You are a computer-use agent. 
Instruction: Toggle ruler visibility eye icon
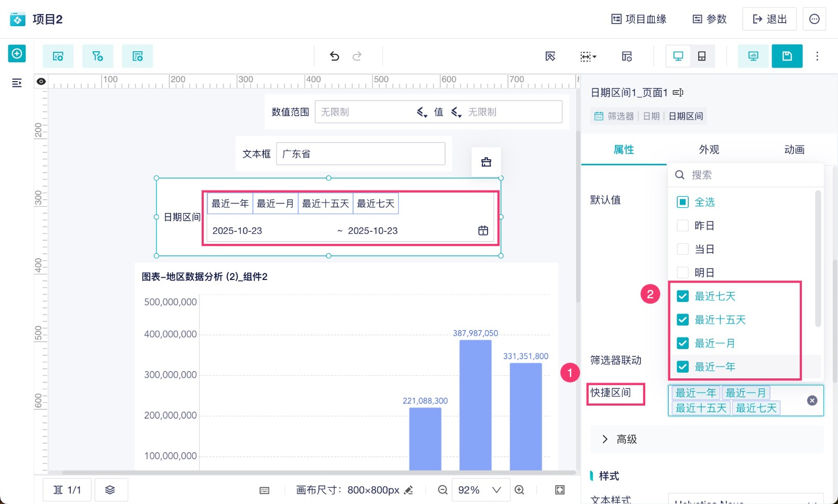[41, 81]
